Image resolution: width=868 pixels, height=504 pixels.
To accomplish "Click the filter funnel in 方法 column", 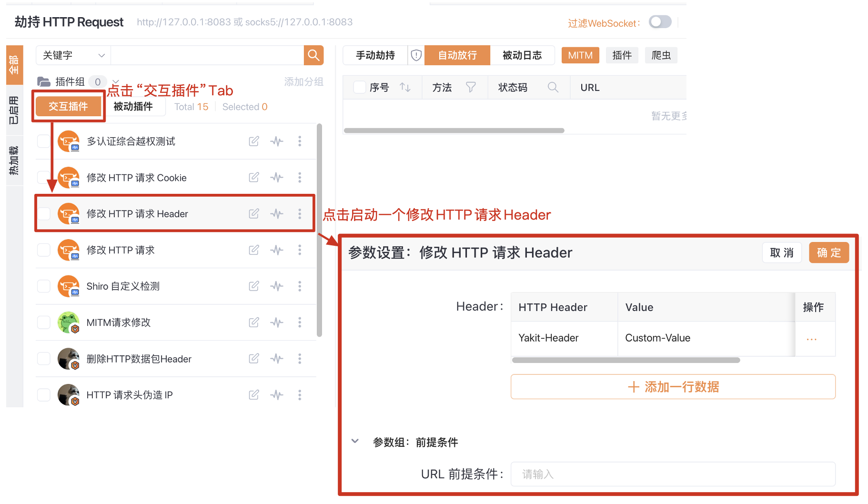I will point(471,87).
